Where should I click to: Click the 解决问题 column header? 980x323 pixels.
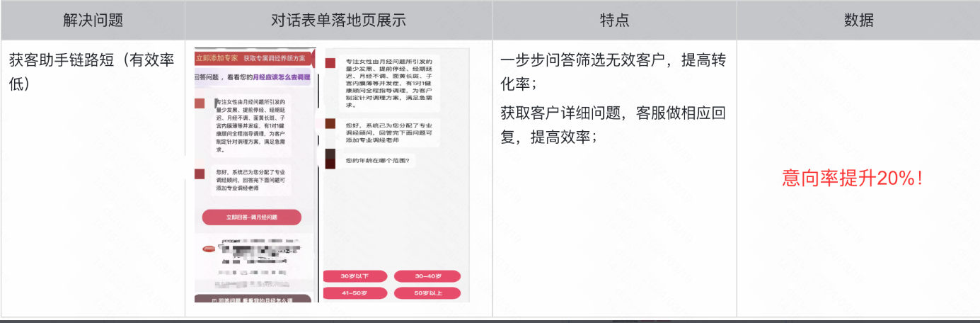pyautogui.click(x=93, y=20)
